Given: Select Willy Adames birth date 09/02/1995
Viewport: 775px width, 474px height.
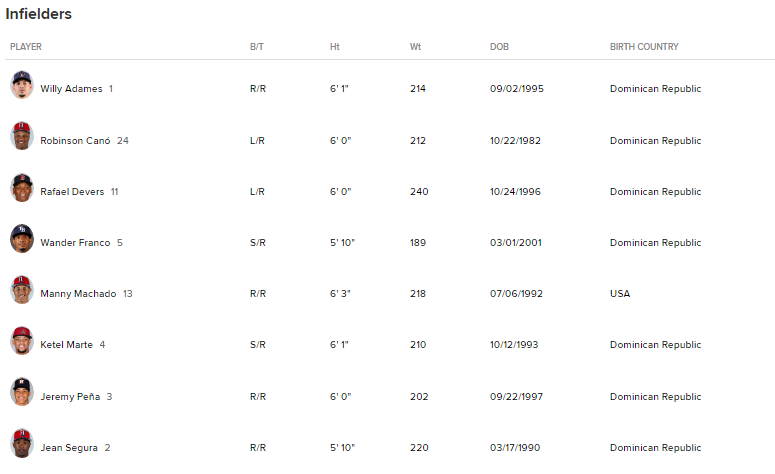Looking at the screenshot, I should [x=517, y=89].
